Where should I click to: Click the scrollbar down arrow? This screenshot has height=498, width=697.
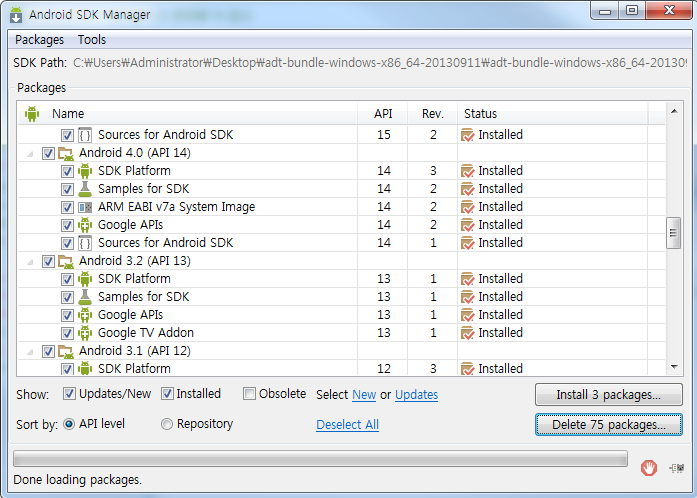(674, 367)
